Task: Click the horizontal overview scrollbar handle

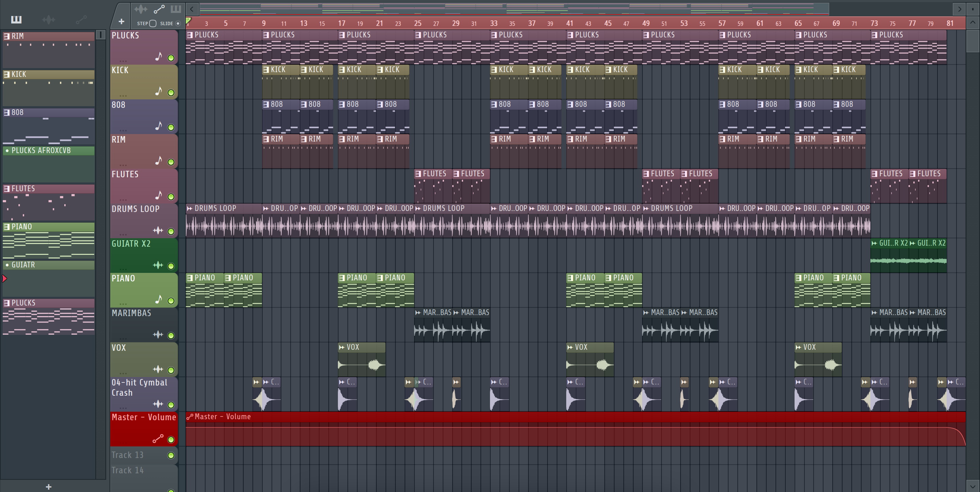Action: tap(514, 9)
